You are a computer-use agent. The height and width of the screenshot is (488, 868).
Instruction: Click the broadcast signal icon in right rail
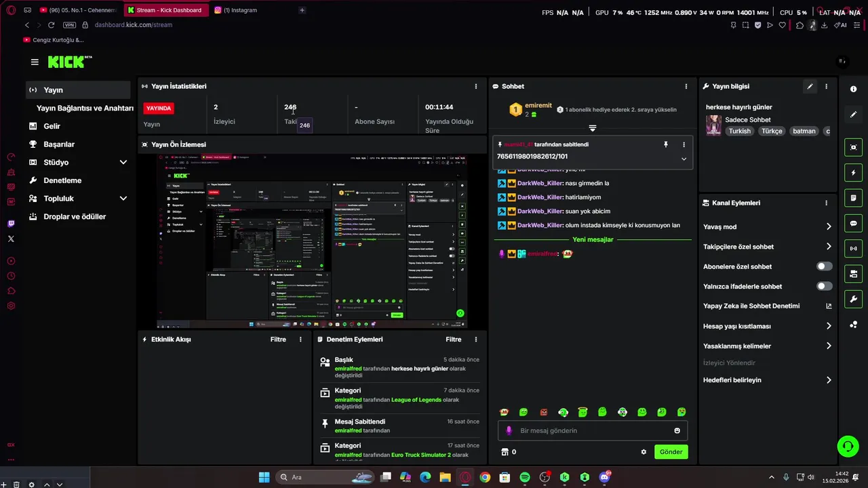[x=853, y=249]
